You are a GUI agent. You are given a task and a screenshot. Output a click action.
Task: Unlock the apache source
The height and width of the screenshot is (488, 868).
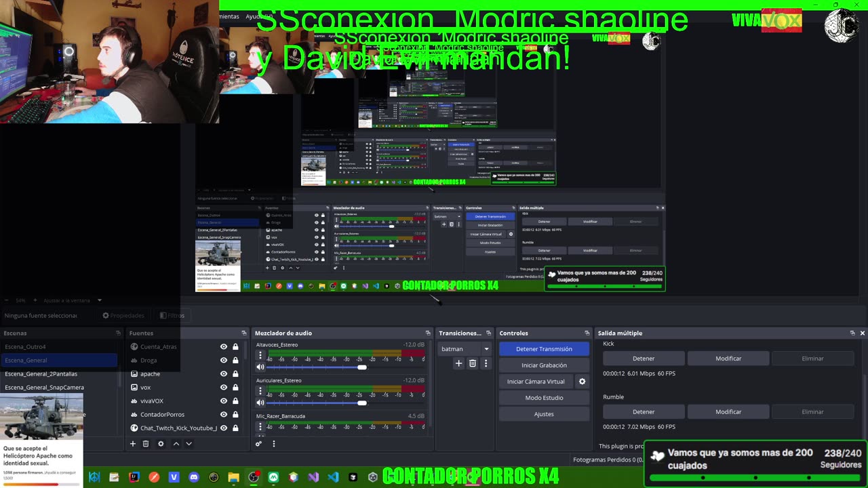pos(235,373)
